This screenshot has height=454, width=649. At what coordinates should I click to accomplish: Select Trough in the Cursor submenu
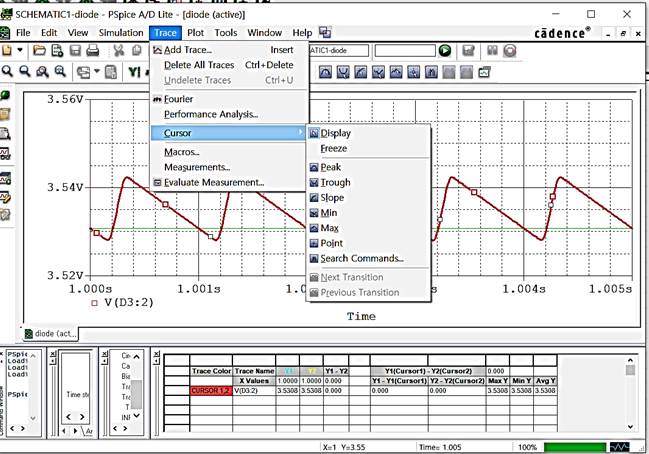click(x=368, y=183)
